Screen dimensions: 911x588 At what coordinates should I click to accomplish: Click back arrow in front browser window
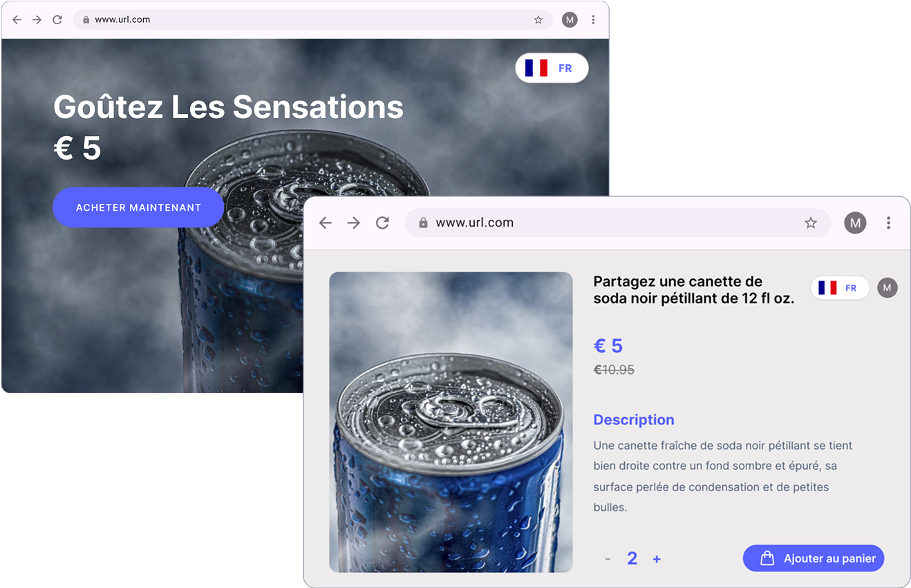326,222
